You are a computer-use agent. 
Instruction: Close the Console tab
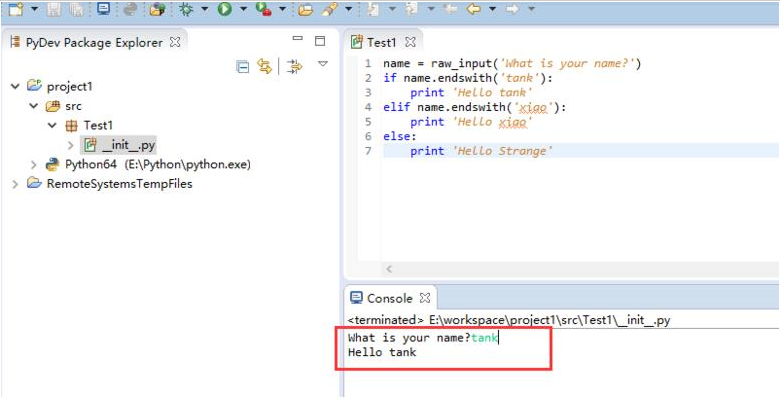coord(425,298)
